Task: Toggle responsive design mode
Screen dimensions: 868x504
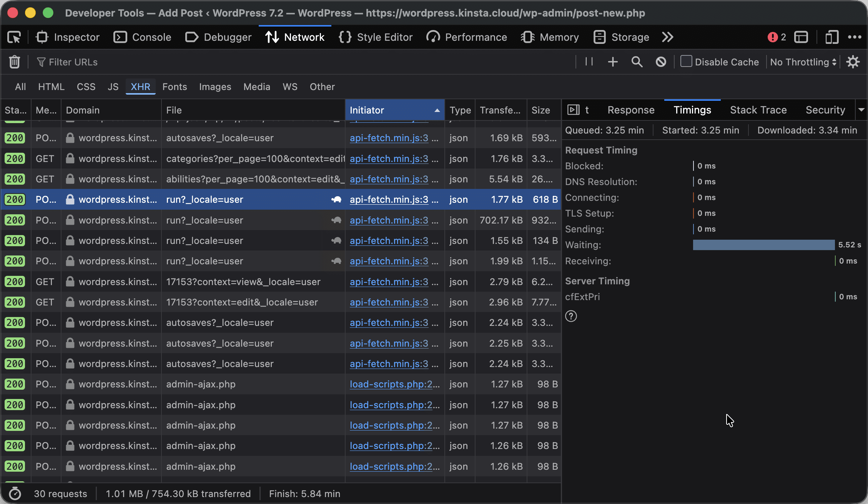Action: pos(831,37)
